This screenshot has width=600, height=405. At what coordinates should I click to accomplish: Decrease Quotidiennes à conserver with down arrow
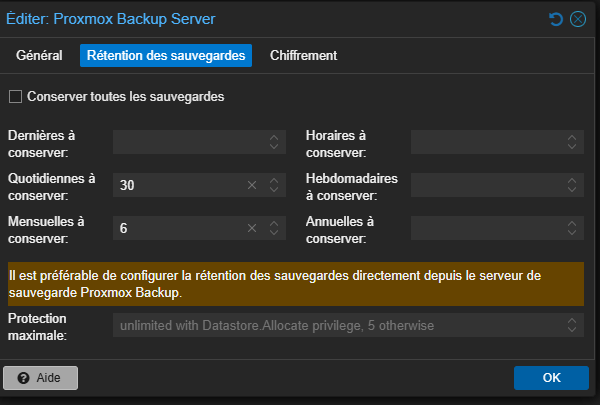point(274,189)
